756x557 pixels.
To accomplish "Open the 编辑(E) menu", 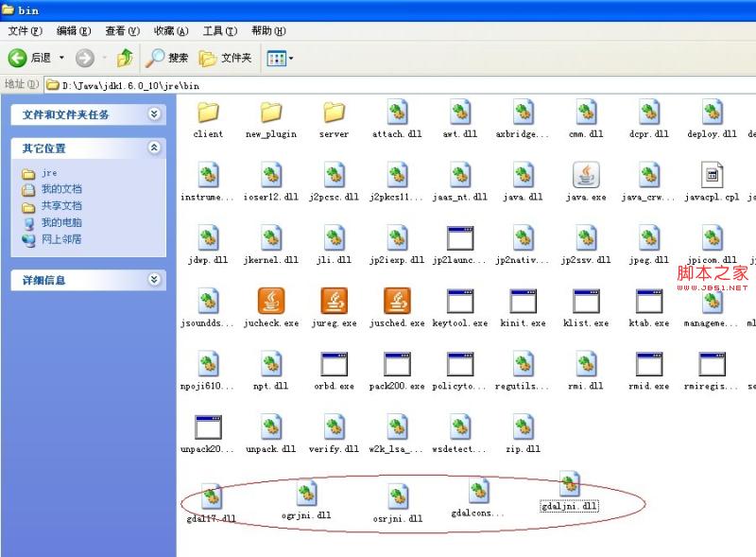I will [x=74, y=31].
